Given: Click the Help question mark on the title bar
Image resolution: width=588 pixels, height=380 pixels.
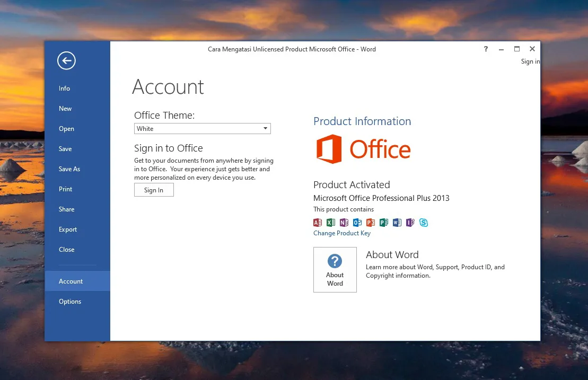Looking at the screenshot, I should 485,49.
